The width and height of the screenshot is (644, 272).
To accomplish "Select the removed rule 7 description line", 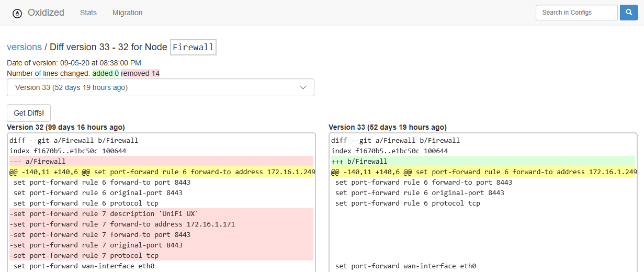I will click(x=161, y=213).
